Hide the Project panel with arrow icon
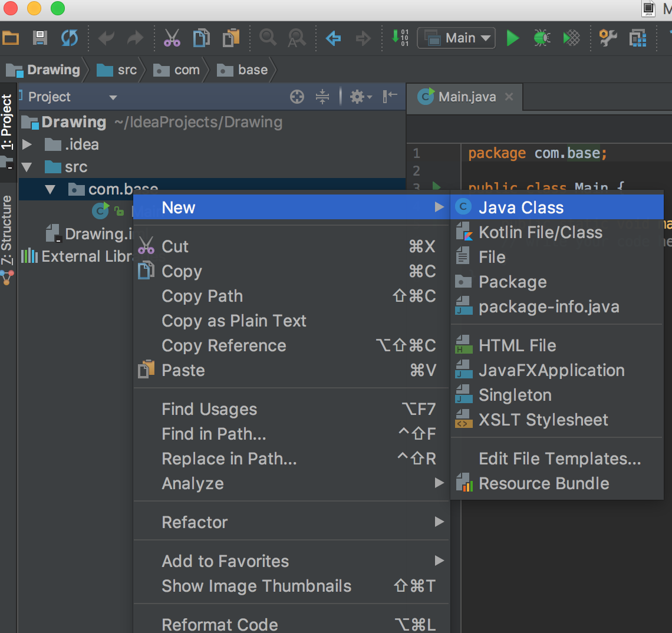The width and height of the screenshot is (672, 633). (x=390, y=97)
